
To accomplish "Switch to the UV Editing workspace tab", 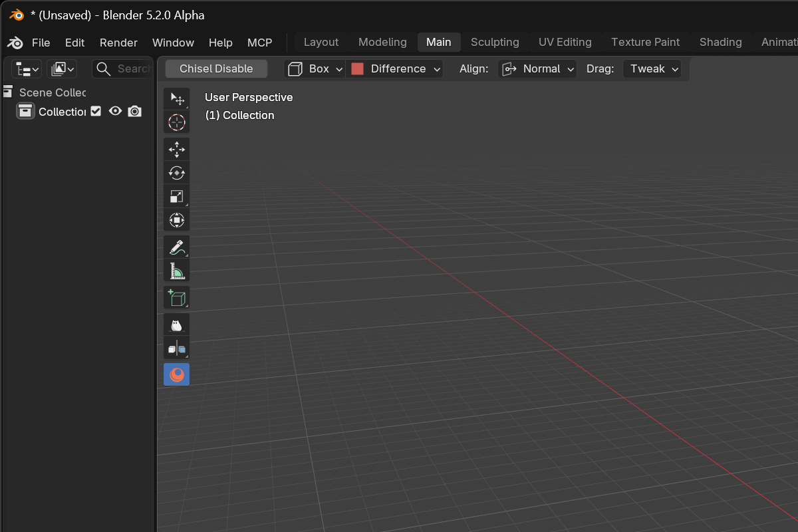I will point(565,42).
